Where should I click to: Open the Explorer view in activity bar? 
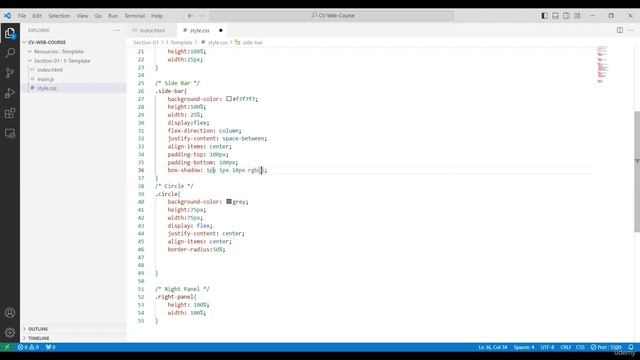pos(10,33)
